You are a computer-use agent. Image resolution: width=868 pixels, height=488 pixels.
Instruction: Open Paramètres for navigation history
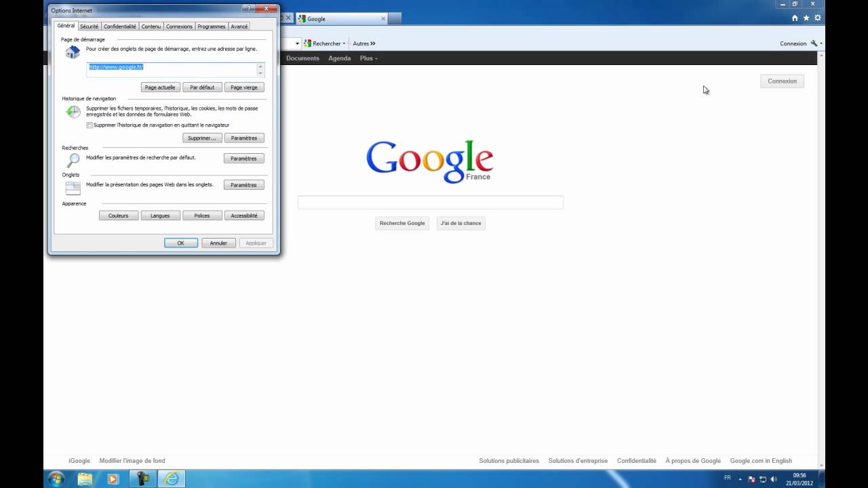pos(244,138)
